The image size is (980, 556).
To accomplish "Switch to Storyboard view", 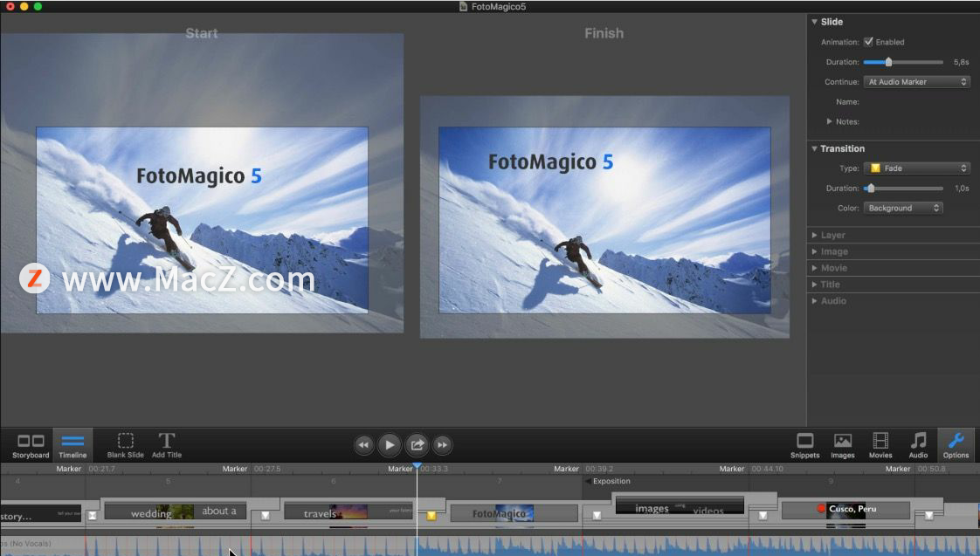I will click(31, 446).
